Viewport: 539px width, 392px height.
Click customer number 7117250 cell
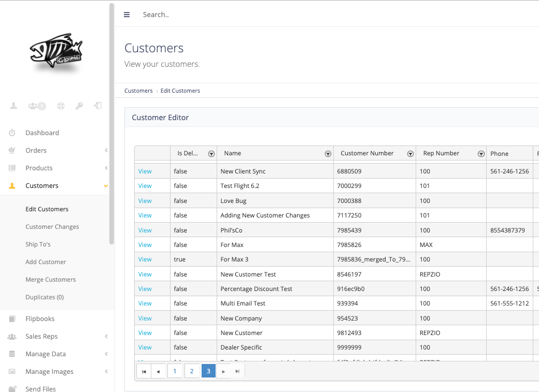(x=375, y=215)
